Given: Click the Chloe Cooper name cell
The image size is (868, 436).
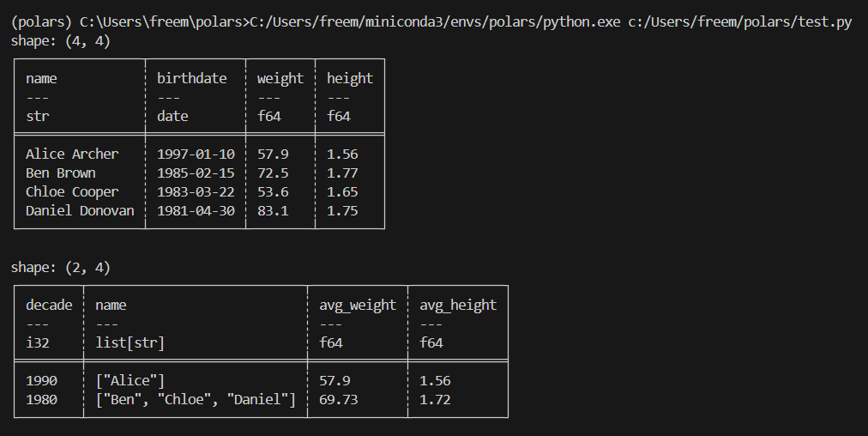Looking at the screenshot, I should point(72,192).
